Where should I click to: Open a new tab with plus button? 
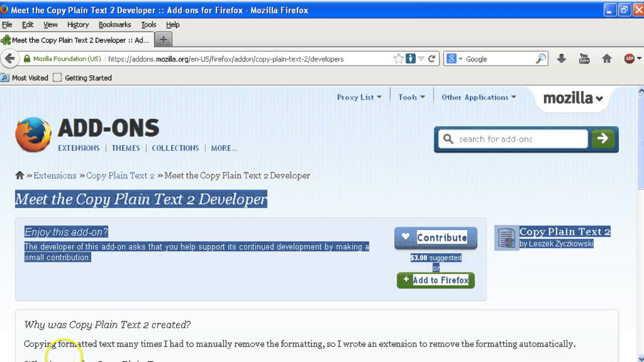163,40
